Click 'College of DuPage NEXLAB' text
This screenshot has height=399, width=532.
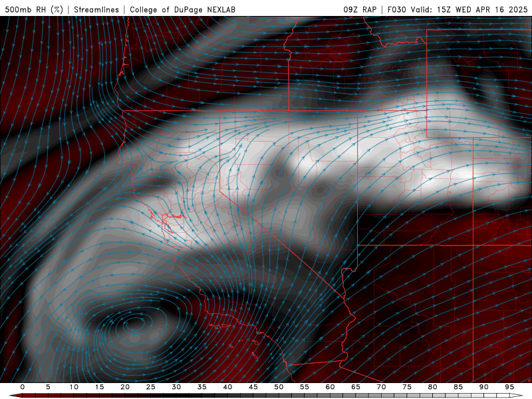click(182, 9)
